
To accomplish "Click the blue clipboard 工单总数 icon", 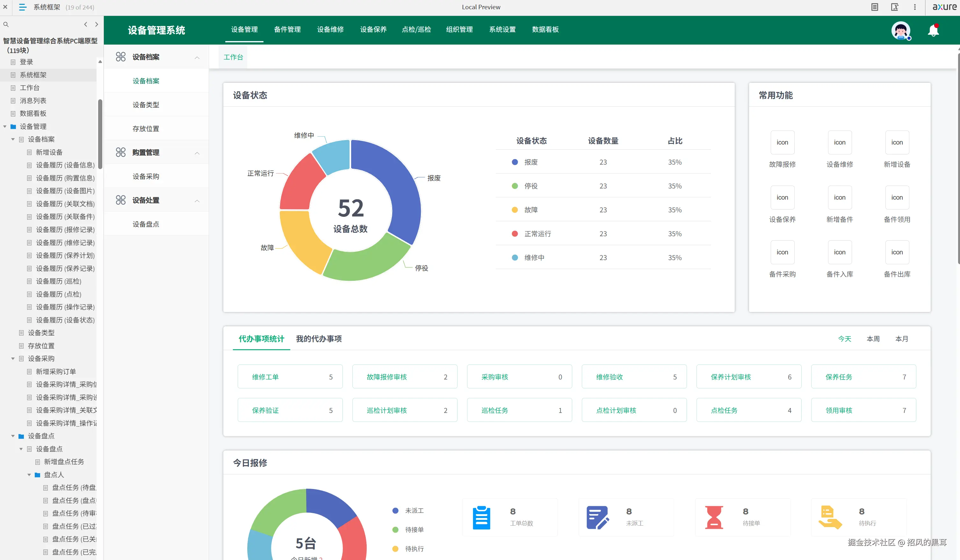I will (481, 517).
